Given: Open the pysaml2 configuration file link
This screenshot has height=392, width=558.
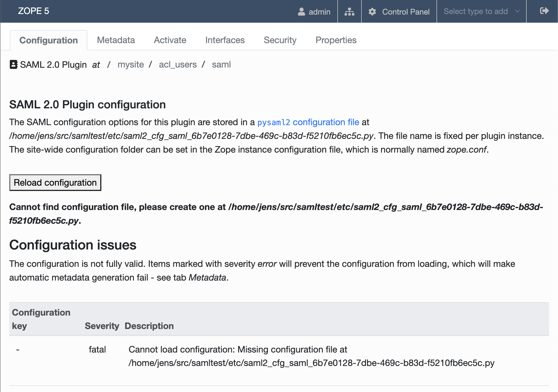Looking at the screenshot, I should pos(308,122).
